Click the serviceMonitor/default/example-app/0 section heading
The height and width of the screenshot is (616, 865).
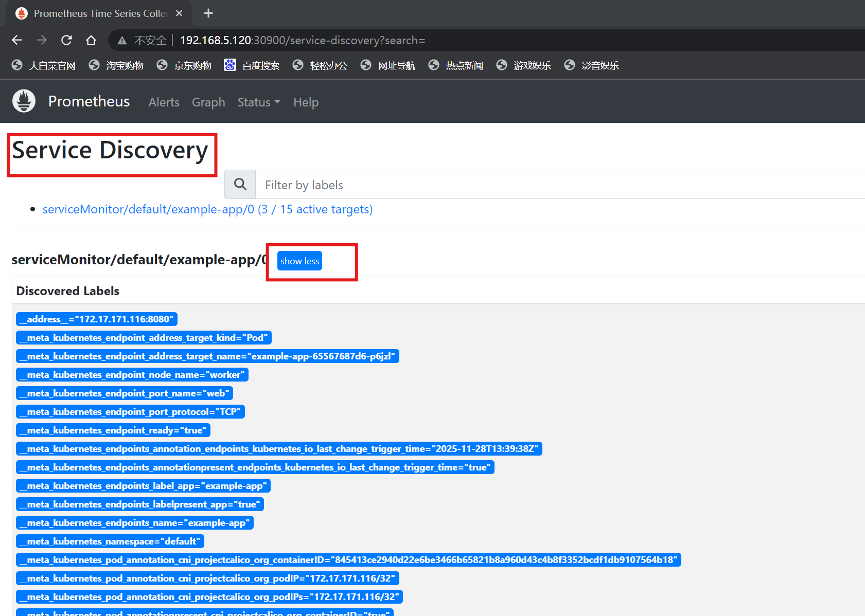tap(140, 260)
